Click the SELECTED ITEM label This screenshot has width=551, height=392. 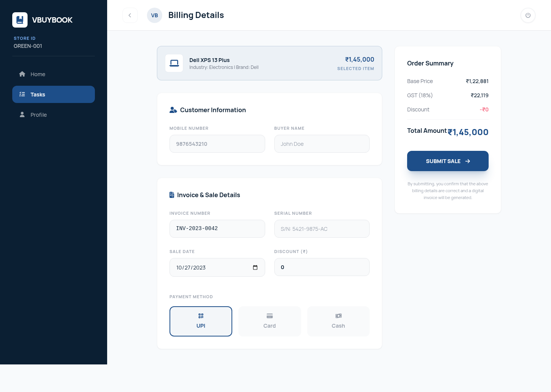355,69
